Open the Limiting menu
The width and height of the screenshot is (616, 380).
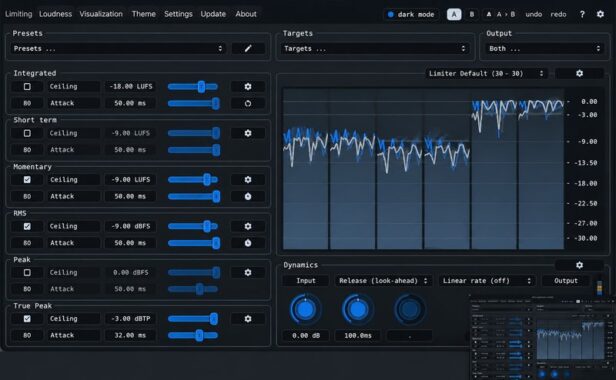[x=18, y=14]
